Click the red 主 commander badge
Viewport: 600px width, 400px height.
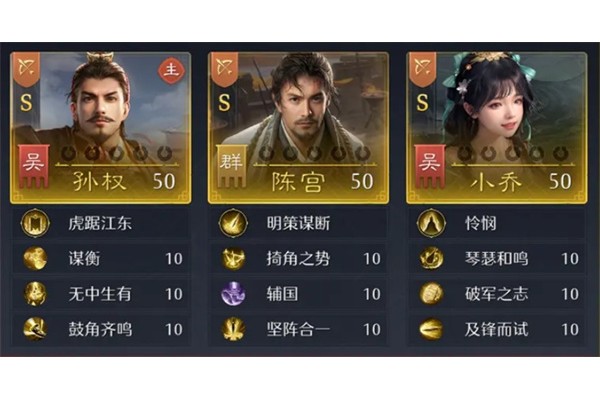coord(171,70)
